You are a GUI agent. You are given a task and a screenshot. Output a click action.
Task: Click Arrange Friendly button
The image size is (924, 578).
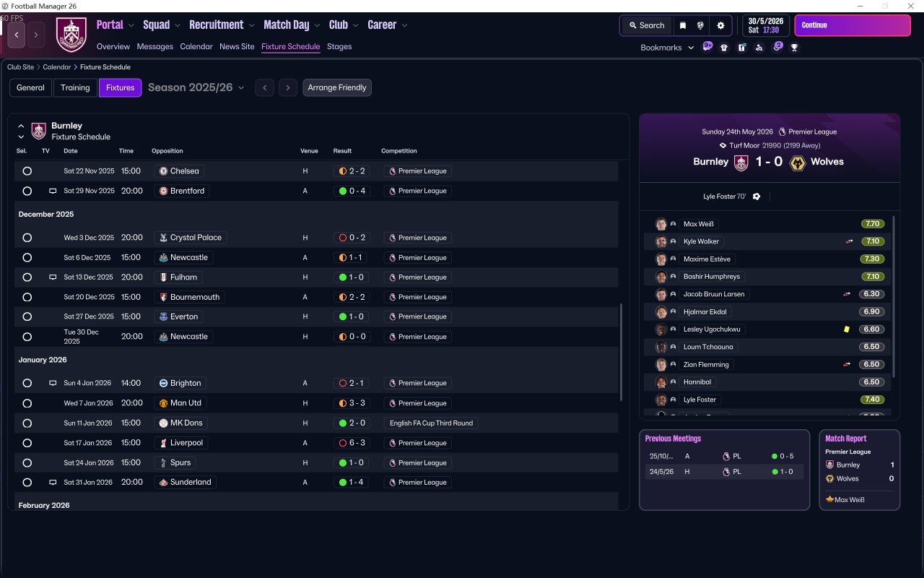337,88
